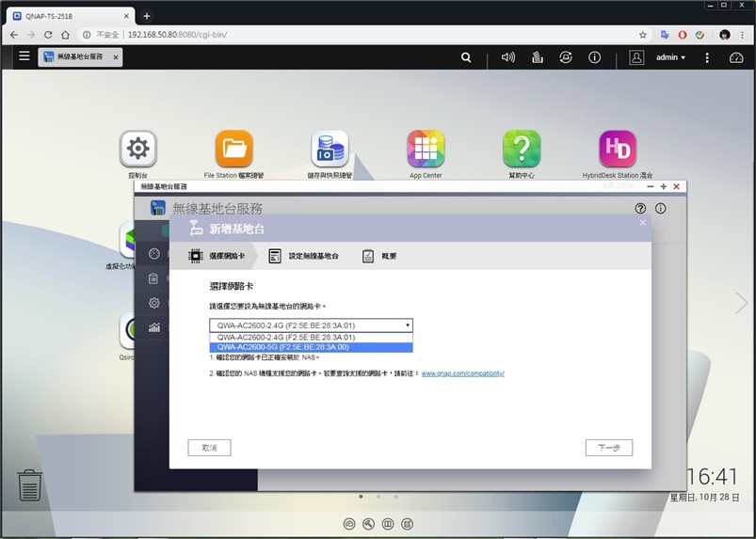Open File Station desktop icon
The width and height of the screenshot is (756, 539).
[233, 149]
